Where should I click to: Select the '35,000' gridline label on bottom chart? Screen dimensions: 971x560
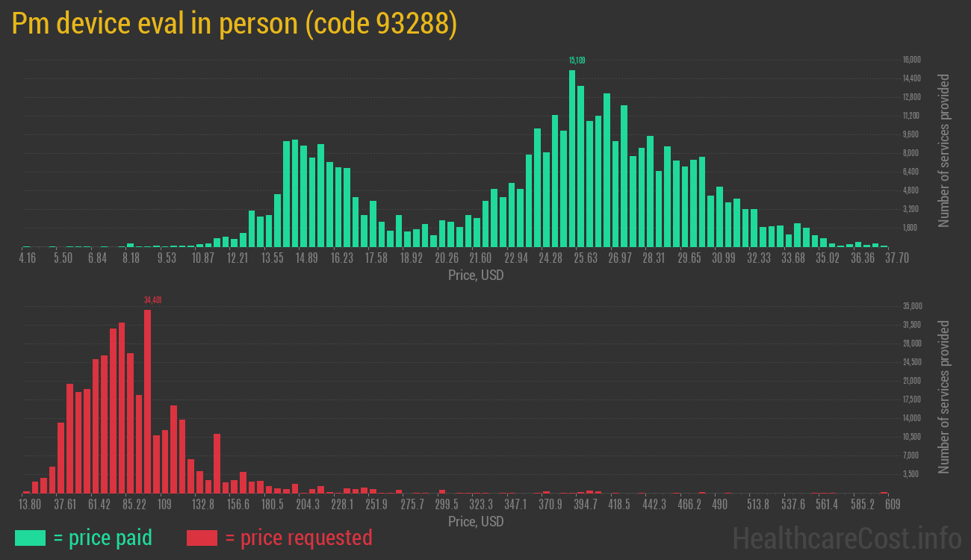[912, 305]
